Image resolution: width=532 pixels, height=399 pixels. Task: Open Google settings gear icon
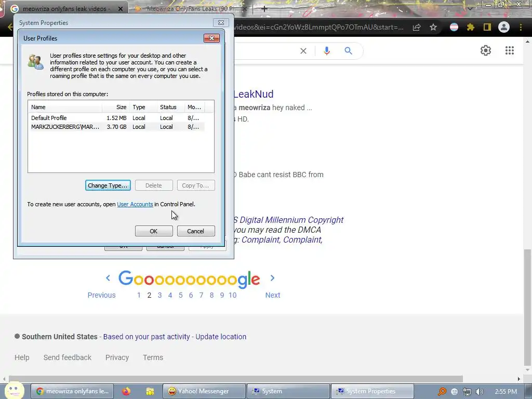click(486, 50)
